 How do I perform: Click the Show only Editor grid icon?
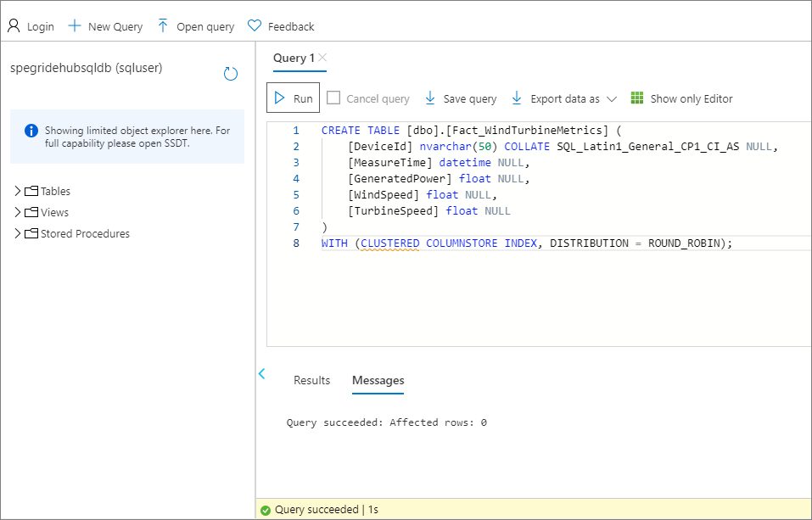tap(636, 98)
